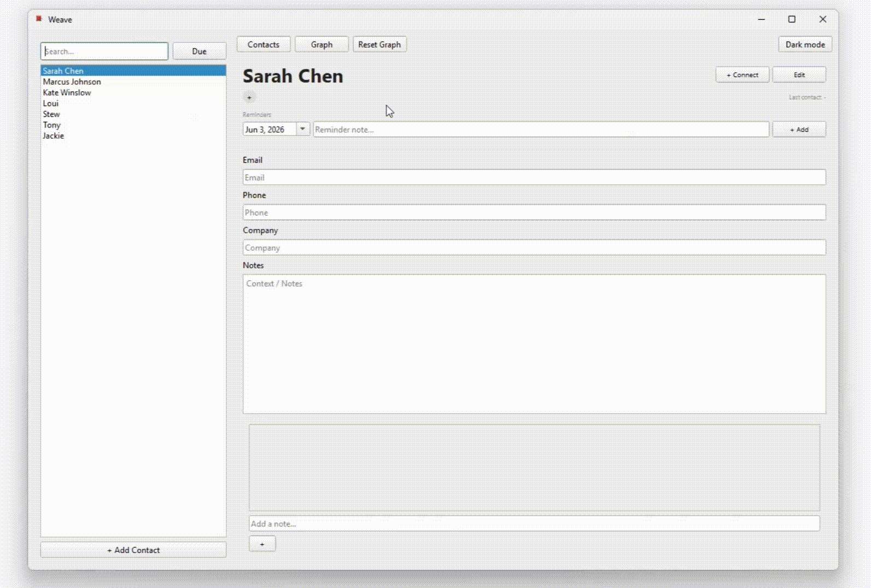This screenshot has height=588, width=871.
Task: Select Sarah Chen in contact list
Action: click(133, 70)
